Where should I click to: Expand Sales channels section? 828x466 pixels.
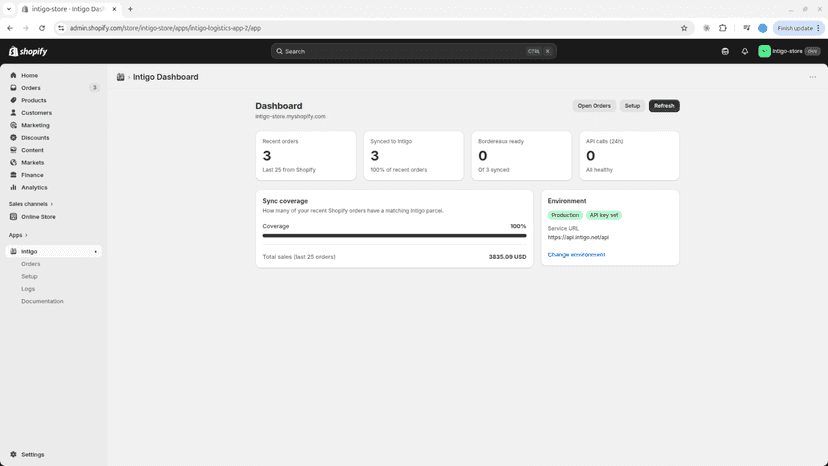[x=31, y=204]
